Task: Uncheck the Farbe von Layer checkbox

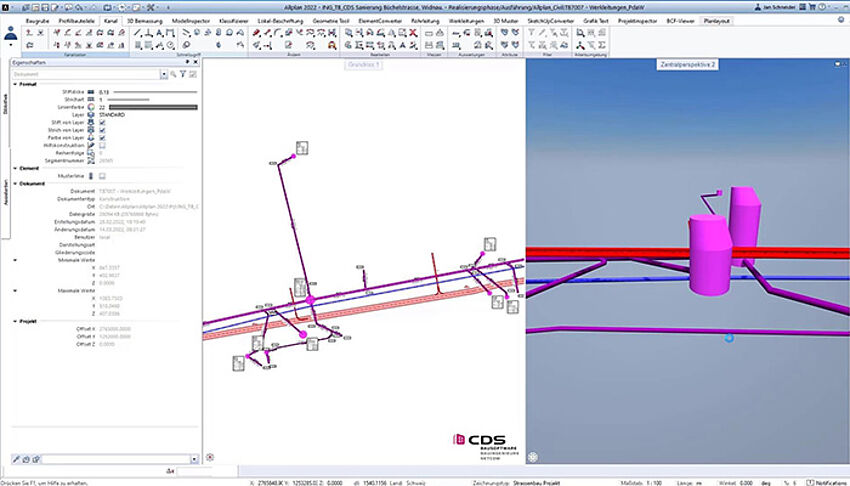Action: click(x=103, y=137)
